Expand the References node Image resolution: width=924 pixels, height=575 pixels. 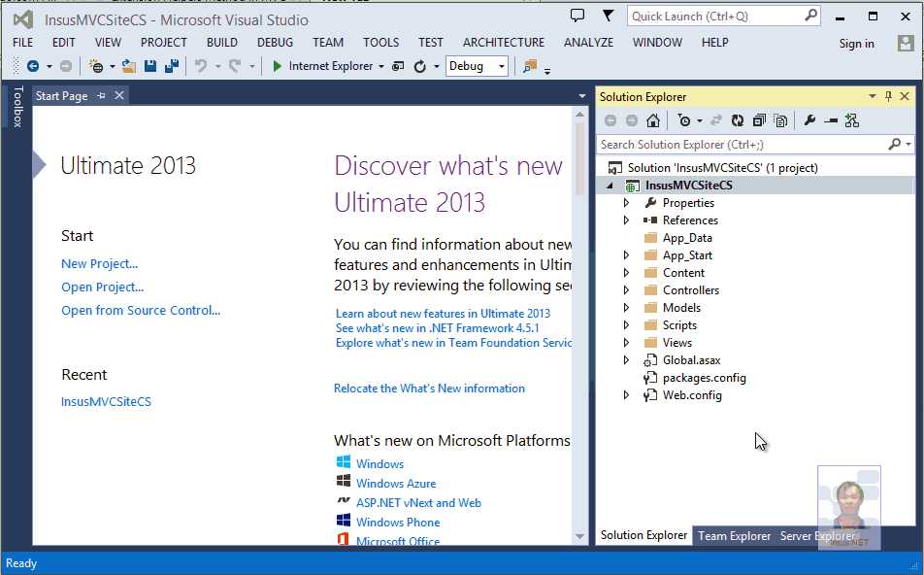pyautogui.click(x=626, y=220)
